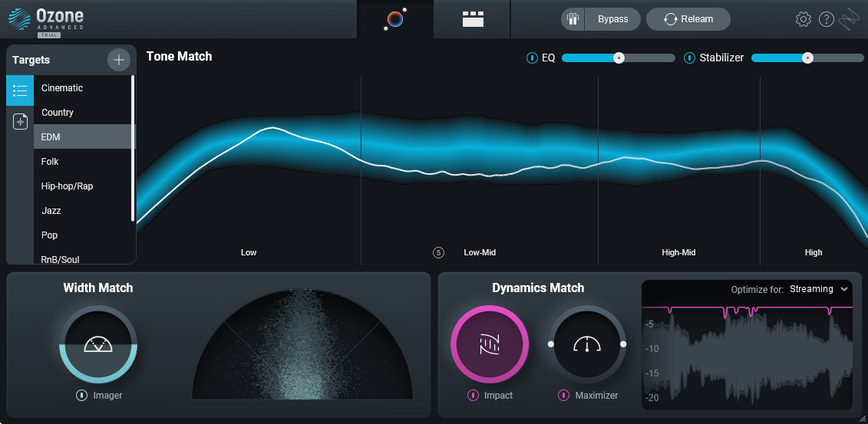Open help with the question mark icon
The height and width of the screenshot is (424, 868).
[826, 19]
